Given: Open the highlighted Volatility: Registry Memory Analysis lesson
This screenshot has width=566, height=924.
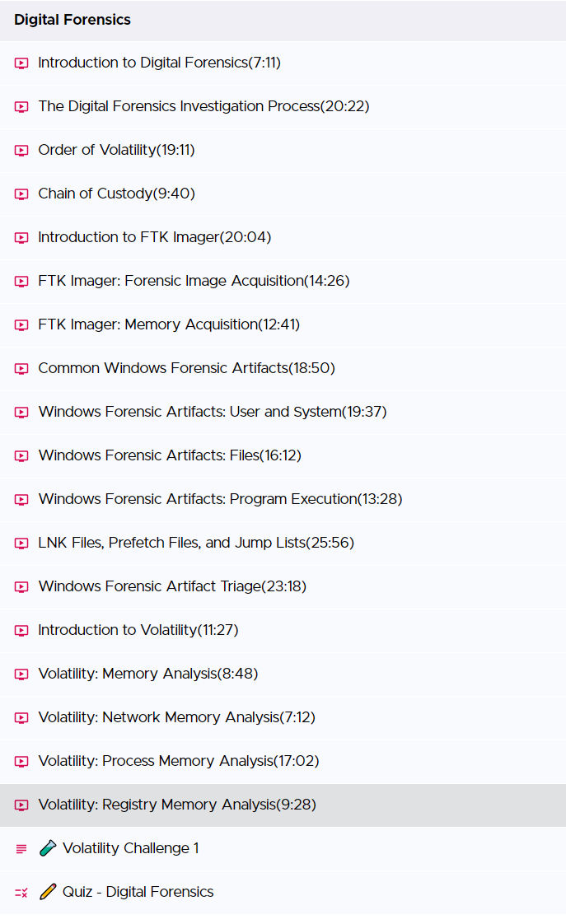Looking at the screenshot, I should coord(283,805).
